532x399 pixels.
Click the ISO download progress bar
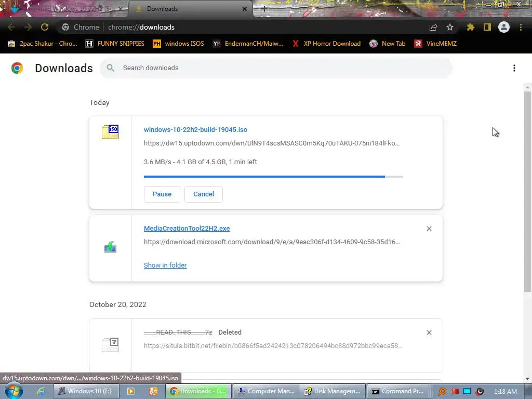(x=273, y=177)
